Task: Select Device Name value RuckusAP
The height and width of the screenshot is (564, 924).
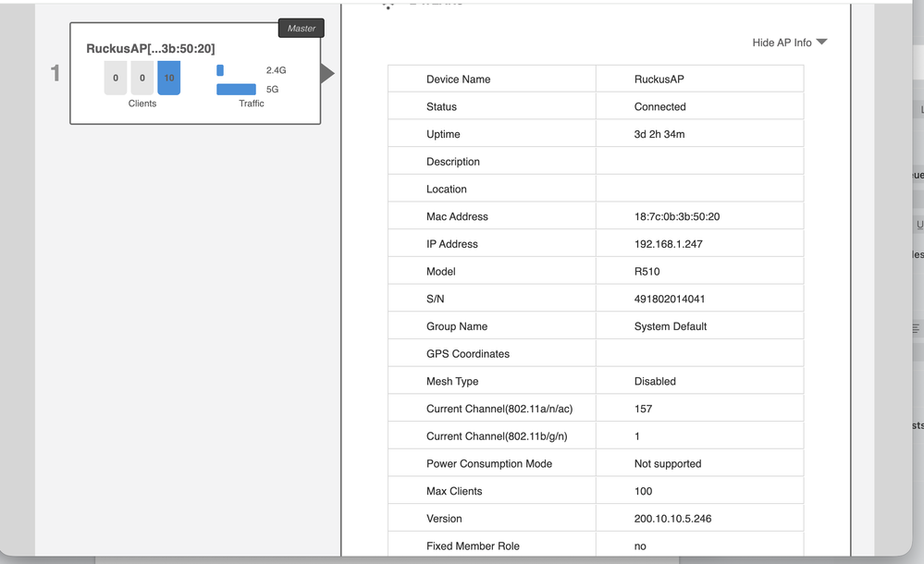Action: point(659,80)
